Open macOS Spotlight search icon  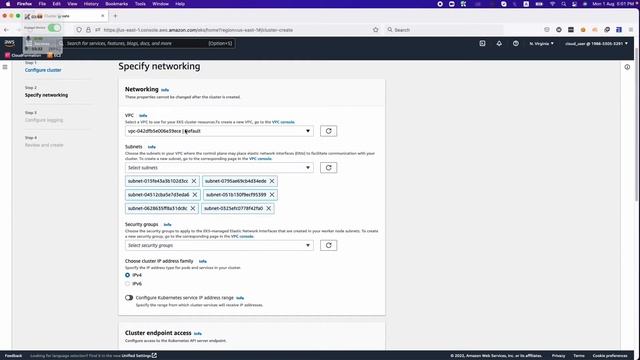pyautogui.click(x=564, y=4)
